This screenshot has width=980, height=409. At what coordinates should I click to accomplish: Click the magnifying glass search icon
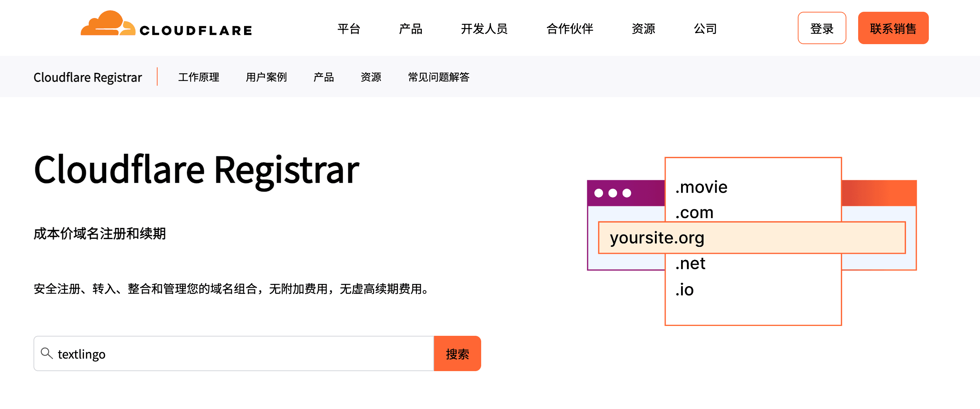coord(46,353)
